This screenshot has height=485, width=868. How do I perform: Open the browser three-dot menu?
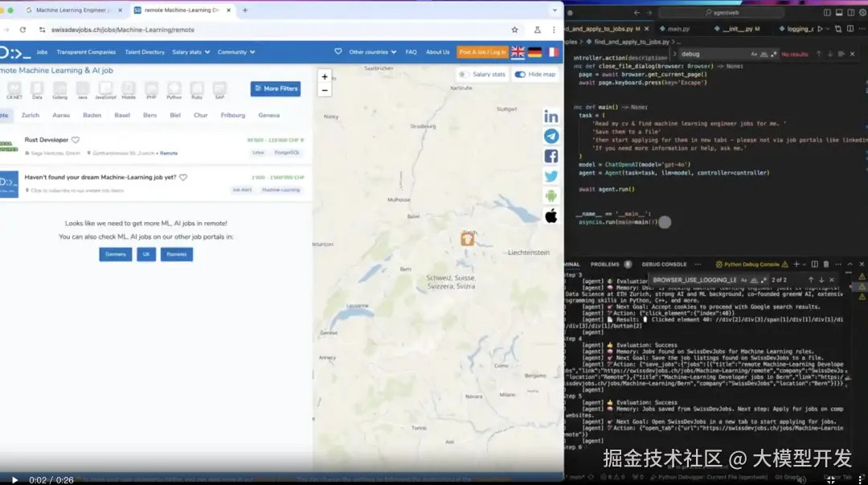coord(554,30)
